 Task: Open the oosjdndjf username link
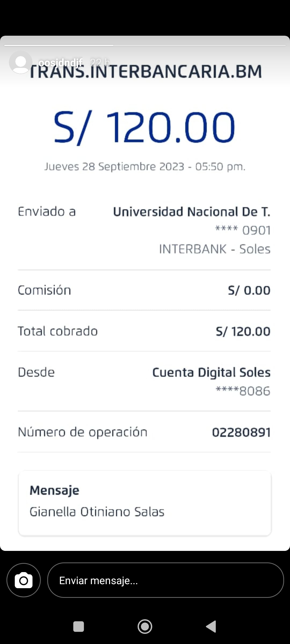pyautogui.click(x=60, y=63)
